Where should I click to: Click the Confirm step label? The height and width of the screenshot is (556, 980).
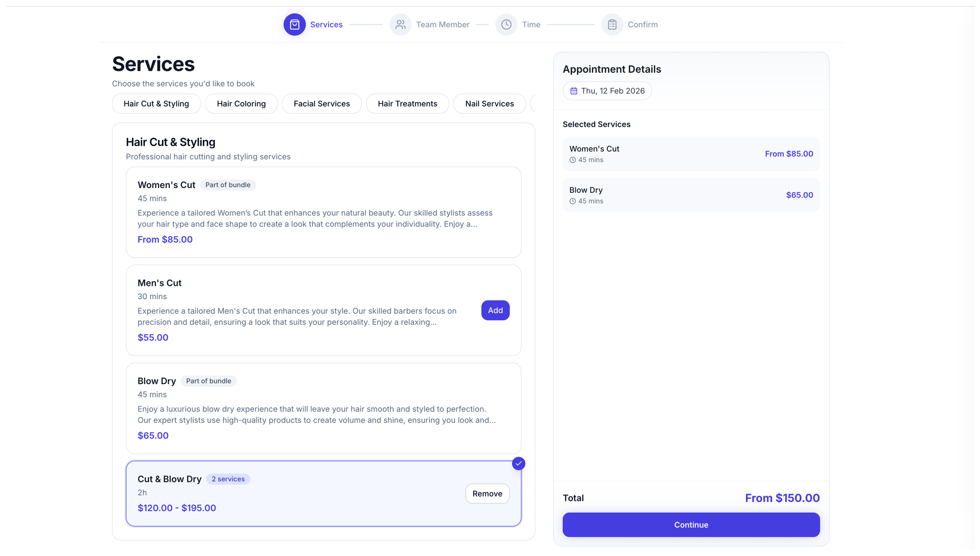(x=643, y=24)
